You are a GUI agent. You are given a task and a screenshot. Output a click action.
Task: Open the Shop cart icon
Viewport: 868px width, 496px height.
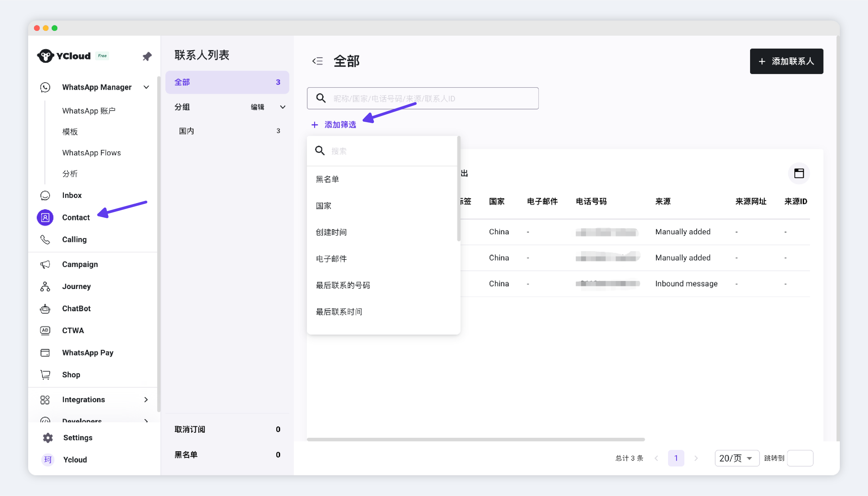click(45, 375)
